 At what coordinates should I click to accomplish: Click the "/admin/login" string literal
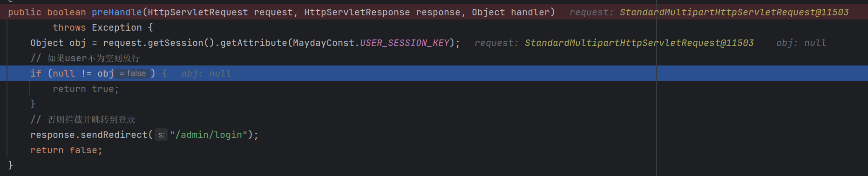tap(209, 135)
